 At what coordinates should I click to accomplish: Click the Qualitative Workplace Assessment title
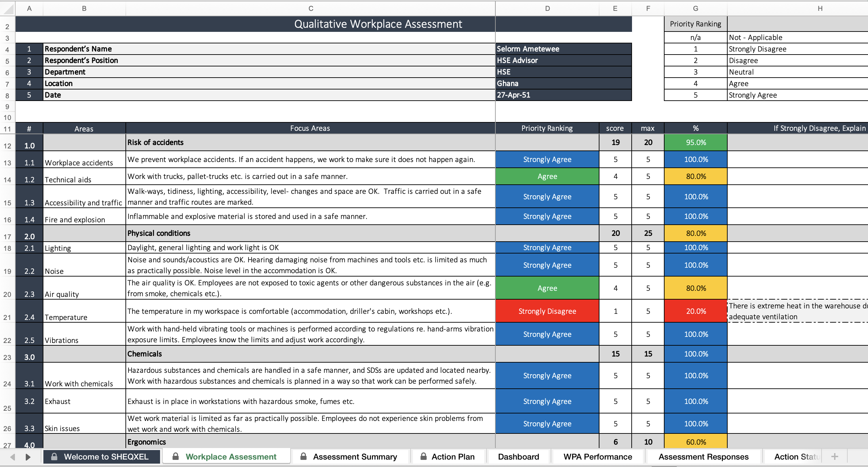(x=378, y=24)
